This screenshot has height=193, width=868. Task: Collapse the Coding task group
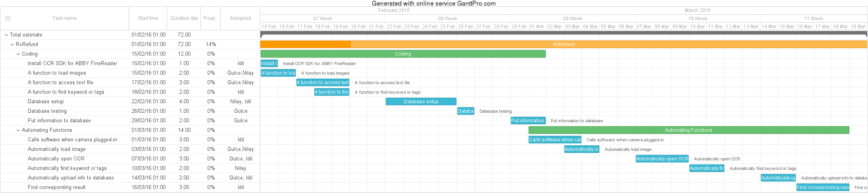(18, 54)
